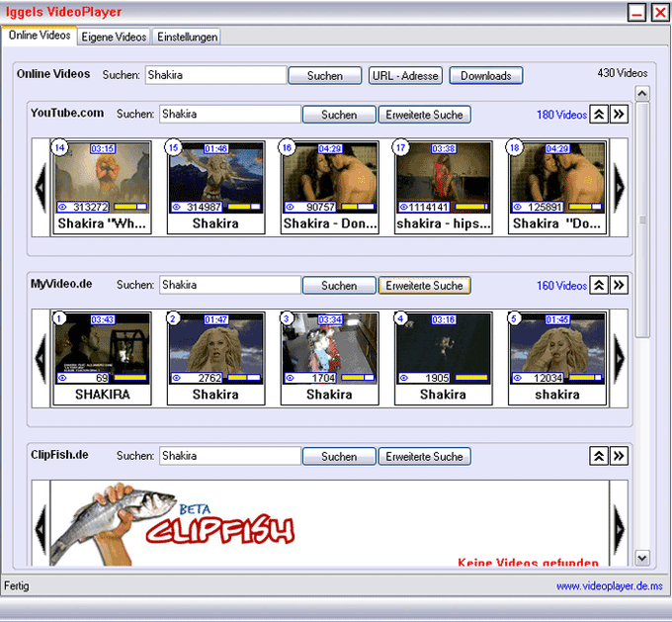Click the MyVideo.de search input field

click(229, 285)
